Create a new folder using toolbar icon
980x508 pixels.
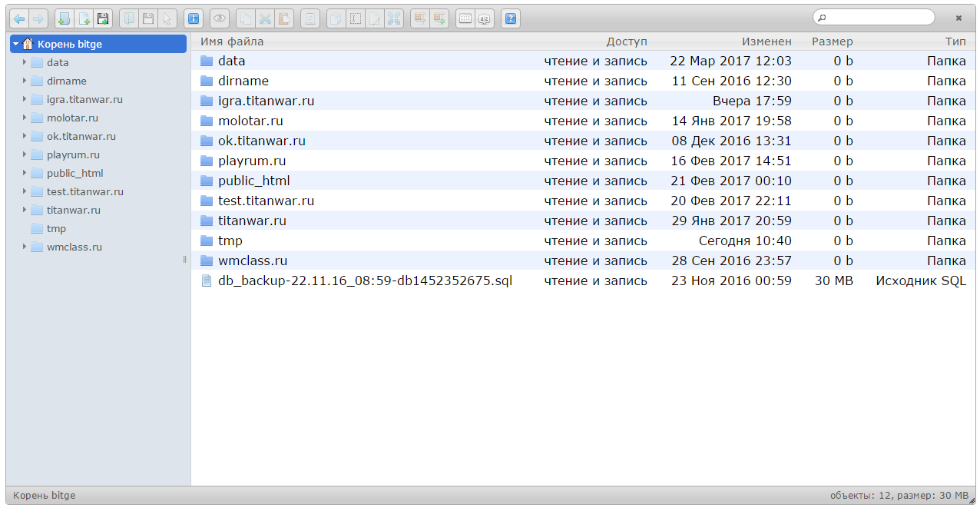[x=65, y=18]
